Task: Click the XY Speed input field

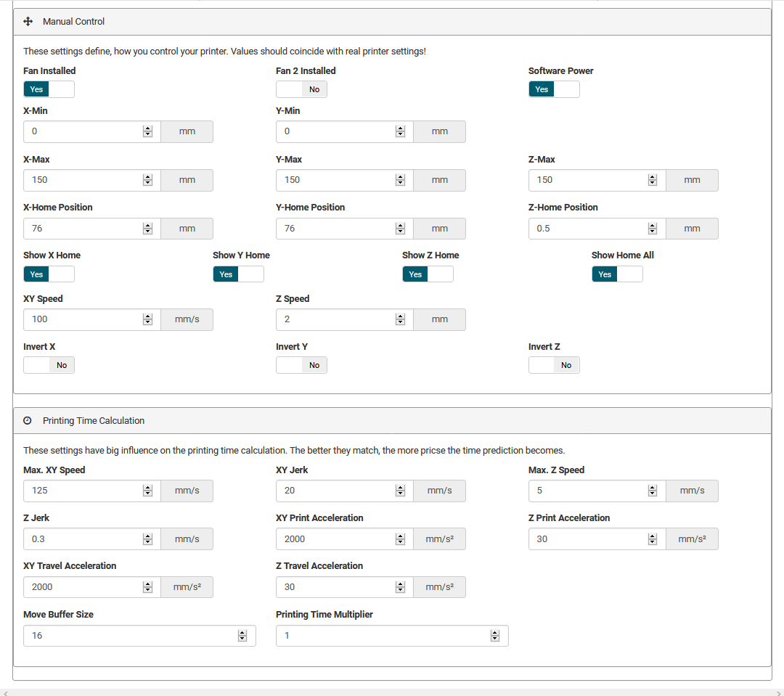Action: click(92, 319)
